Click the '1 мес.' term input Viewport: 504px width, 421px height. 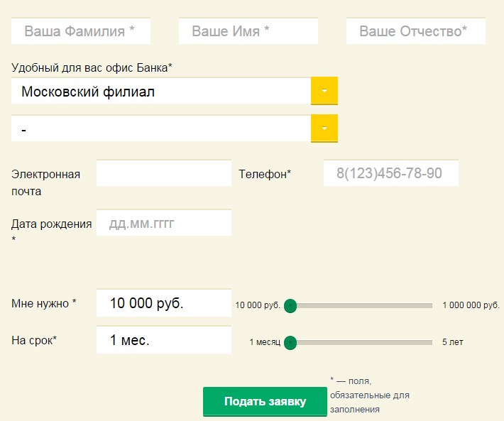[164, 340]
